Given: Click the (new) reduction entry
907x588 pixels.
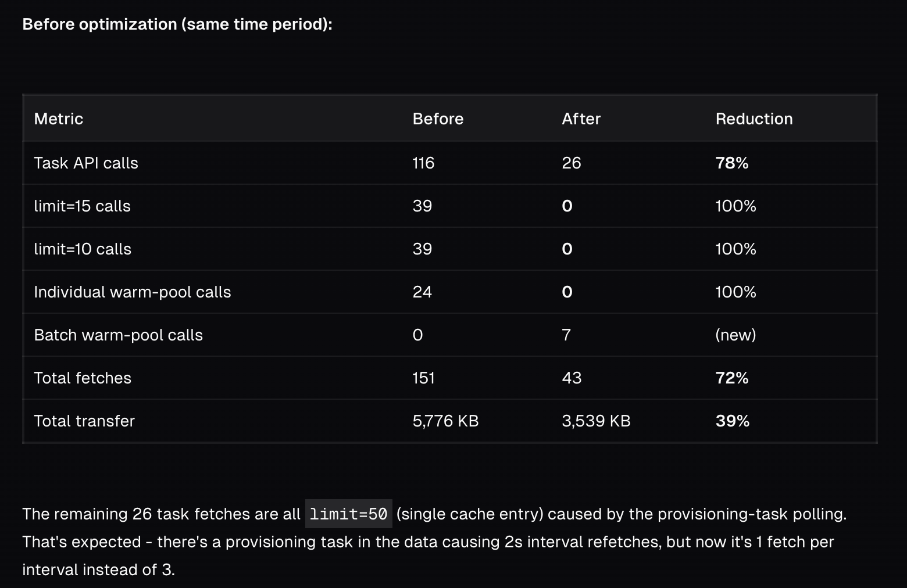Looking at the screenshot, I should [x=735, y=335].
